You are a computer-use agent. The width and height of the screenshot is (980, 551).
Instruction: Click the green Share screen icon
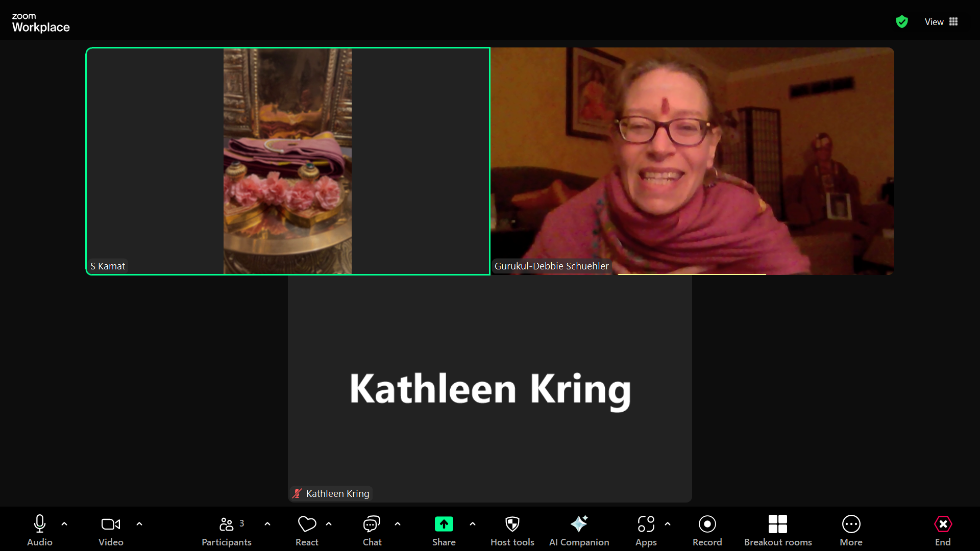click(444, 524)
